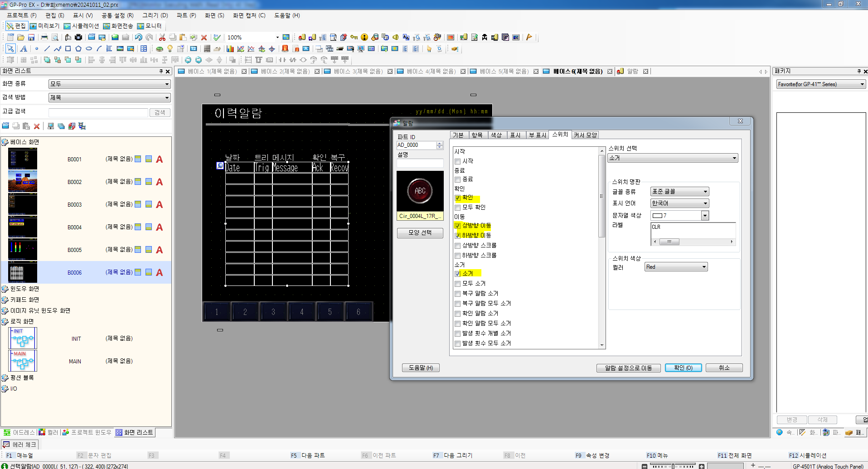Insert a bar Graph part
The width and height of the screenshot is (868, 469).
coord(230,48)
